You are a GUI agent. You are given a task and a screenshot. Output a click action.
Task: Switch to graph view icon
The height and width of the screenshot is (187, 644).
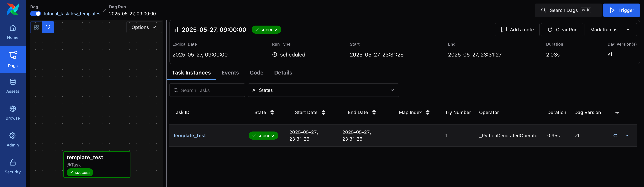point(48,27)
